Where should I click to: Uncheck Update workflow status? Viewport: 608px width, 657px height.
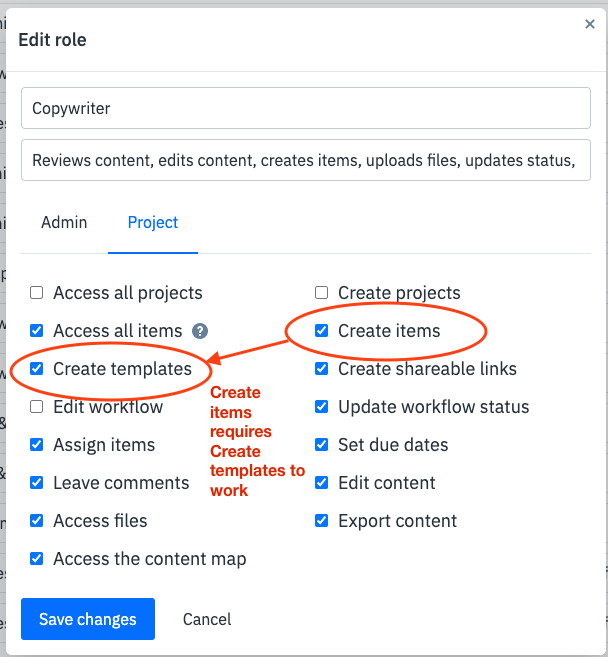[x=321, y=406]
